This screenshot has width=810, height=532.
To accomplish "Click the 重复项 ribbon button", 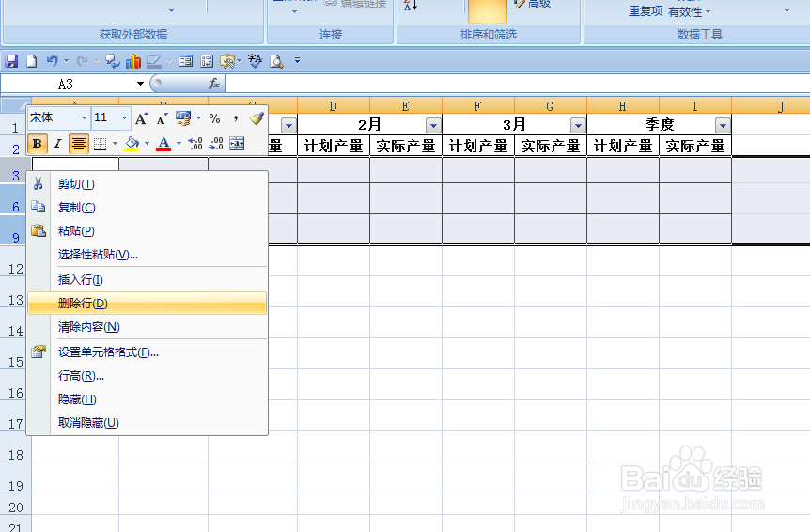I will click(x=646, y=11).
